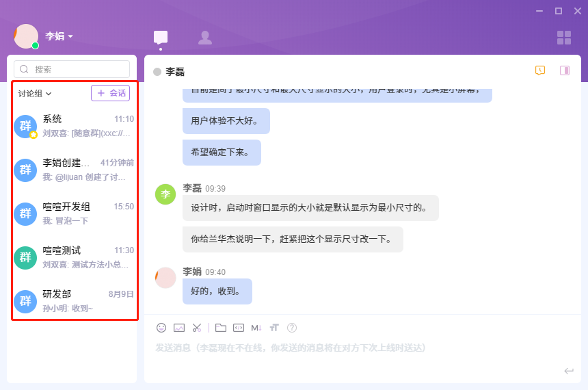Click the 搜索 search field

(72, 69)
